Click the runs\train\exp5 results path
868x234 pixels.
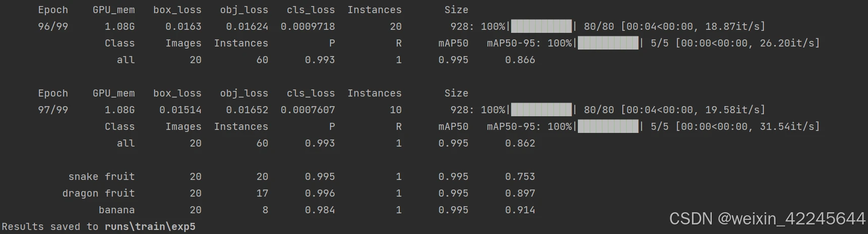pyautogui.click(x=150, y=226)
